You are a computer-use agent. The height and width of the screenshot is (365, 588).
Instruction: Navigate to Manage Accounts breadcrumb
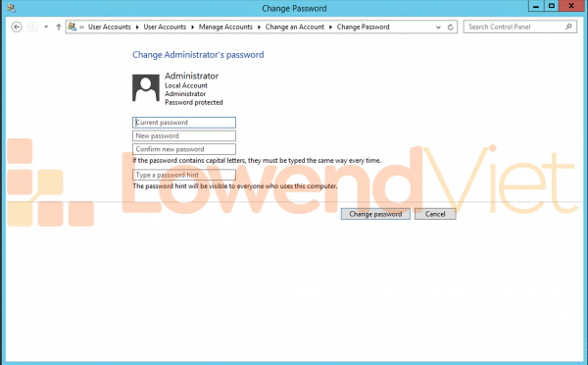tap(225, 27)
